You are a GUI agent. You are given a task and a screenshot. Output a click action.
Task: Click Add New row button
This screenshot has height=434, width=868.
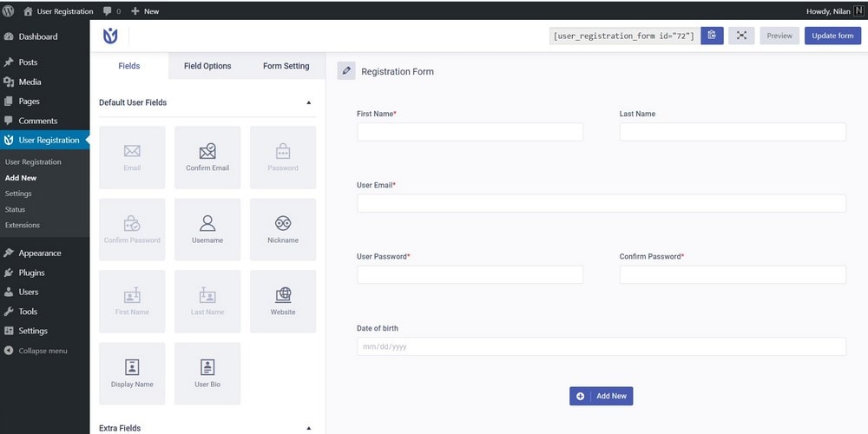coord(602,396)
